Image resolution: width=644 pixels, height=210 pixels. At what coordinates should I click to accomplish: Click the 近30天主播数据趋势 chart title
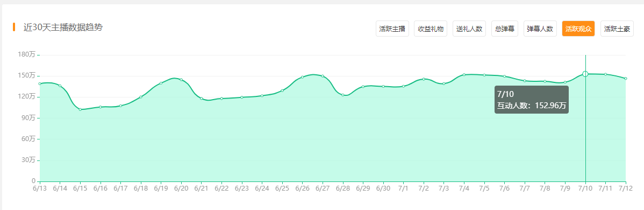coord(63,27)
